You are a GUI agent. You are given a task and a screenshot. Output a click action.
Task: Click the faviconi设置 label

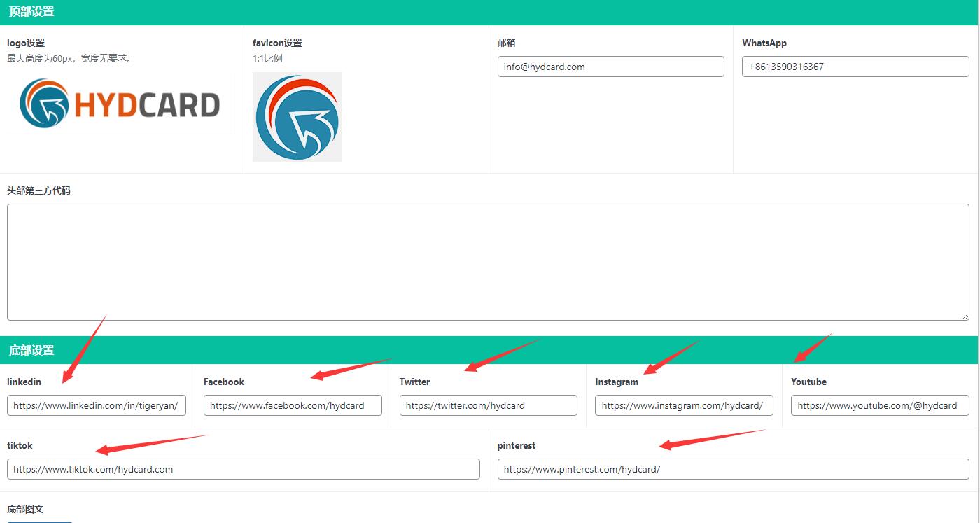(x=277, y=43)
